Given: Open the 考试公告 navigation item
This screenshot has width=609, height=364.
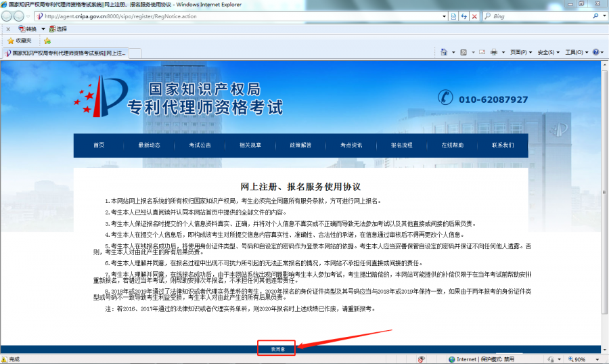Looking at the screenshot, I should 200,145.
